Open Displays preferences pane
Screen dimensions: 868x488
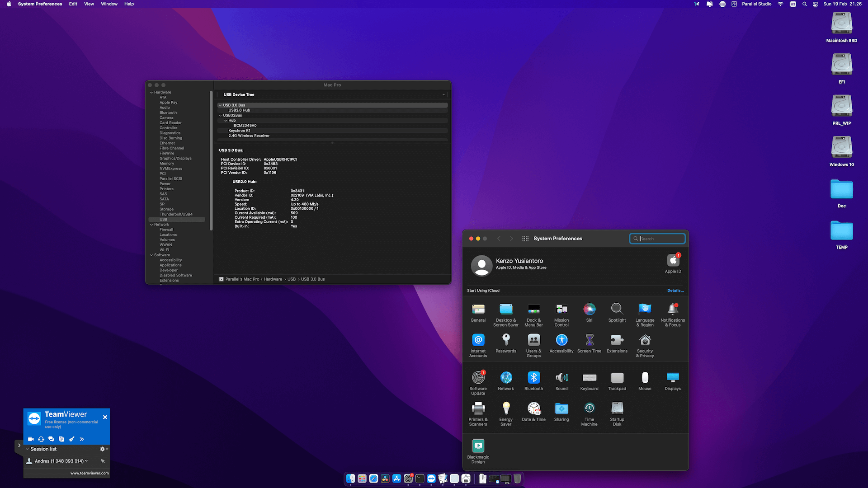673,381
